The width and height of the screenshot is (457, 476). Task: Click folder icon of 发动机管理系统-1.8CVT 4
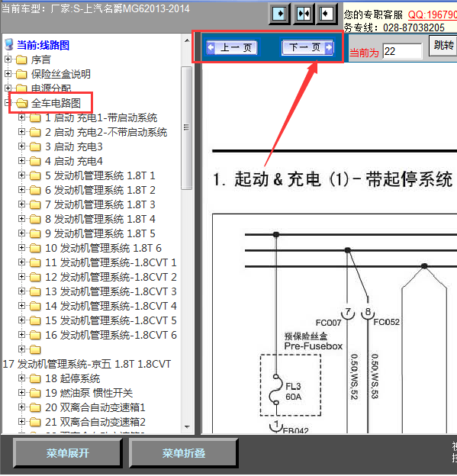35,307
